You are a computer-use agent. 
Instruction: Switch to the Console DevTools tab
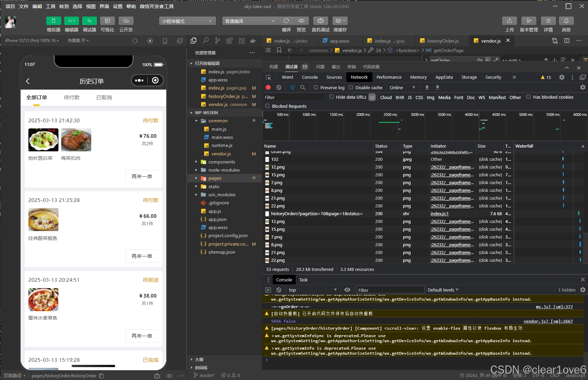click(x=310, y=77)
